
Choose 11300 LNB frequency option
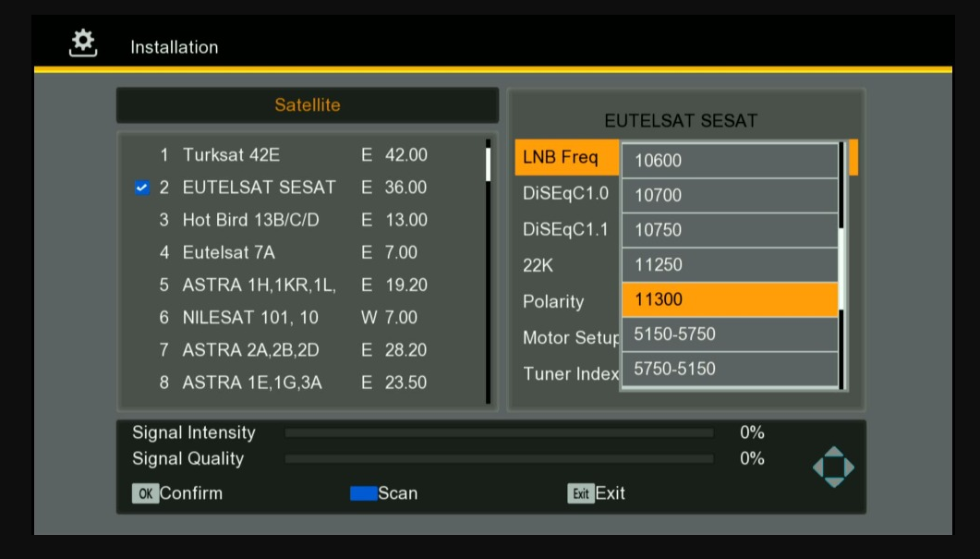point(730,299)
